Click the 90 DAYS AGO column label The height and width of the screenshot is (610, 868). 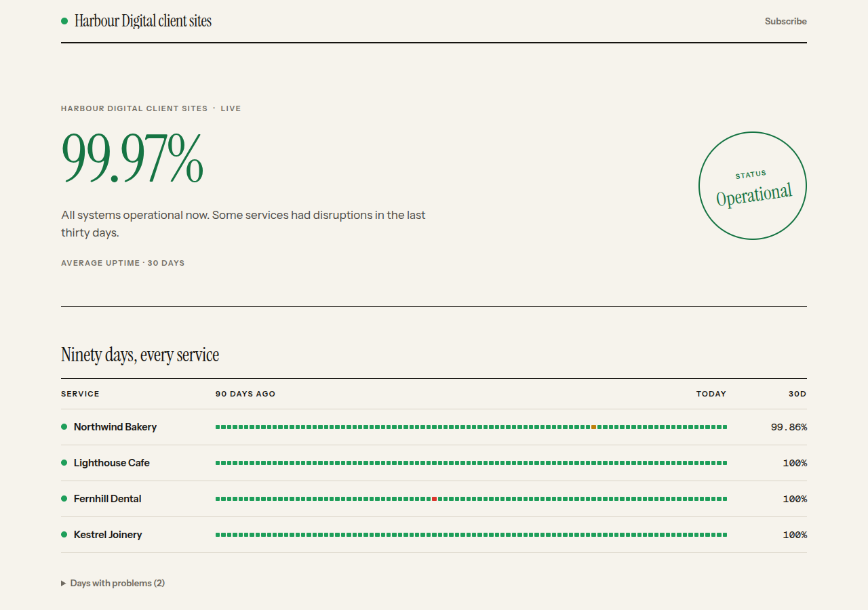point(245,394)
